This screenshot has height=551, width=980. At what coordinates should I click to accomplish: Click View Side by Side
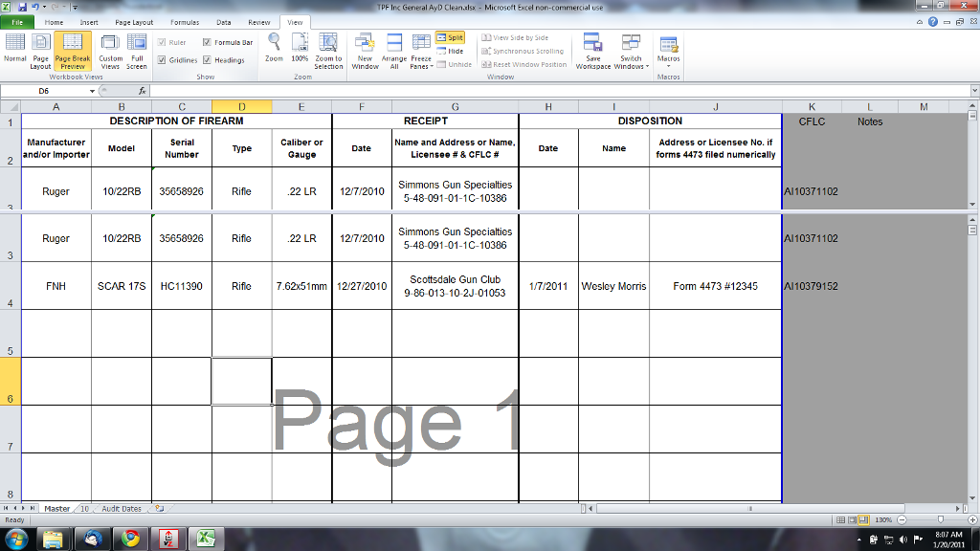point(515,37)
